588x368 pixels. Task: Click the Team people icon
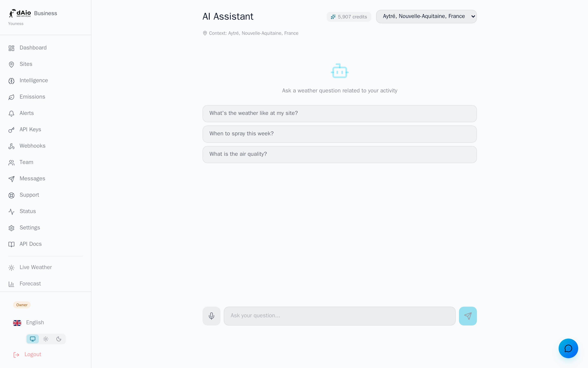click(11, 162)
